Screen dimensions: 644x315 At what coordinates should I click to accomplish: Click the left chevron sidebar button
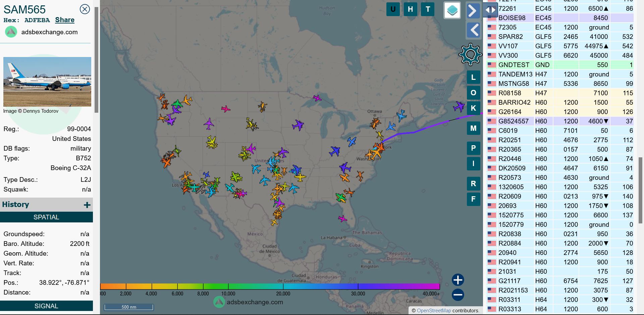473,30
